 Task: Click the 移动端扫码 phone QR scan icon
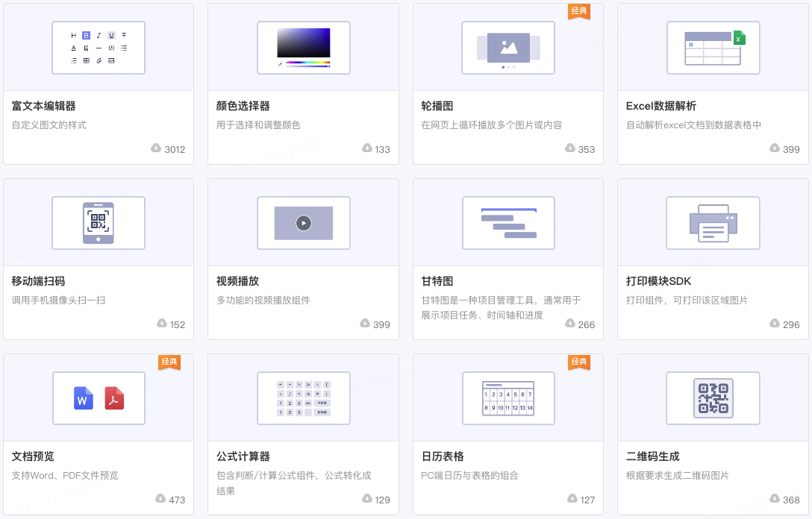[99, 223]
